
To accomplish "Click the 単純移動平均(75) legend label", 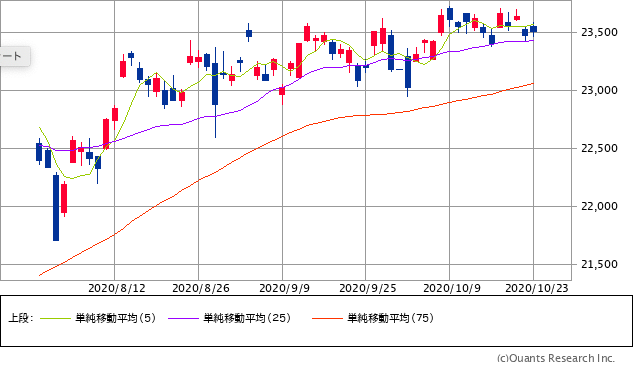I will tap(391, 318).
